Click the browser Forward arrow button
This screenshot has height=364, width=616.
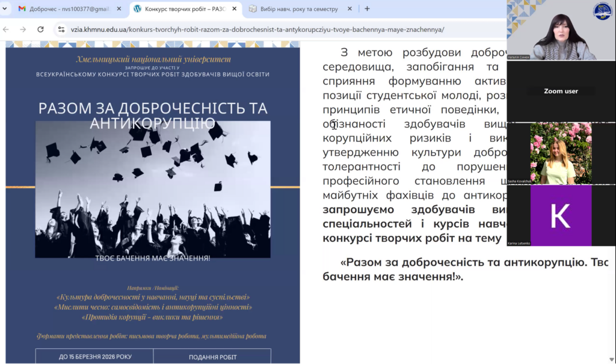pyautogui.click(x=23, y=29)
